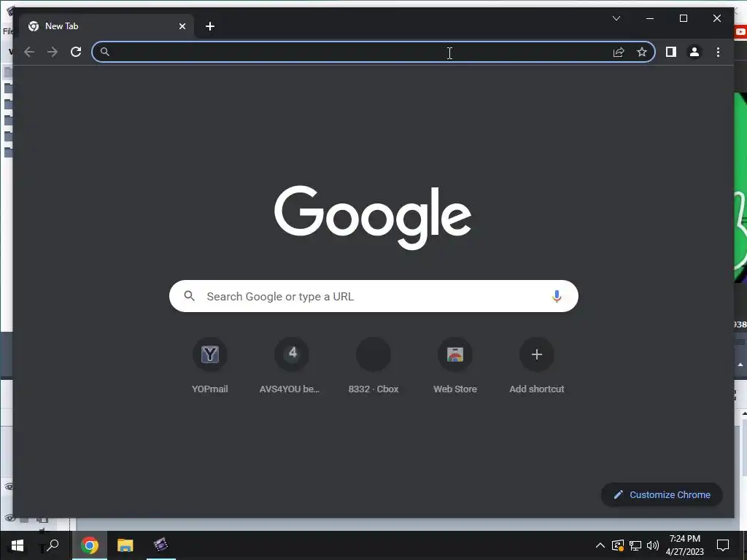Click the network icon in tray

click(635, 545)
